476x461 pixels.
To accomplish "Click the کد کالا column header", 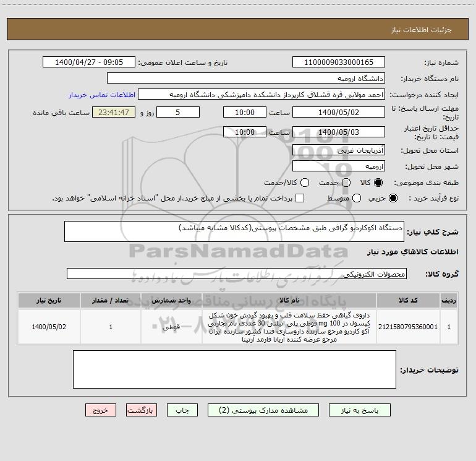I will (x=408, y=300).
